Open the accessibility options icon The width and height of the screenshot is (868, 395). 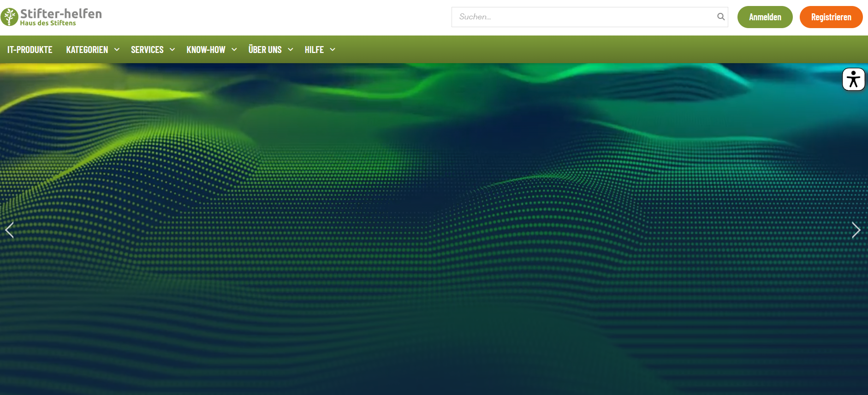click(x=853, y=79)
